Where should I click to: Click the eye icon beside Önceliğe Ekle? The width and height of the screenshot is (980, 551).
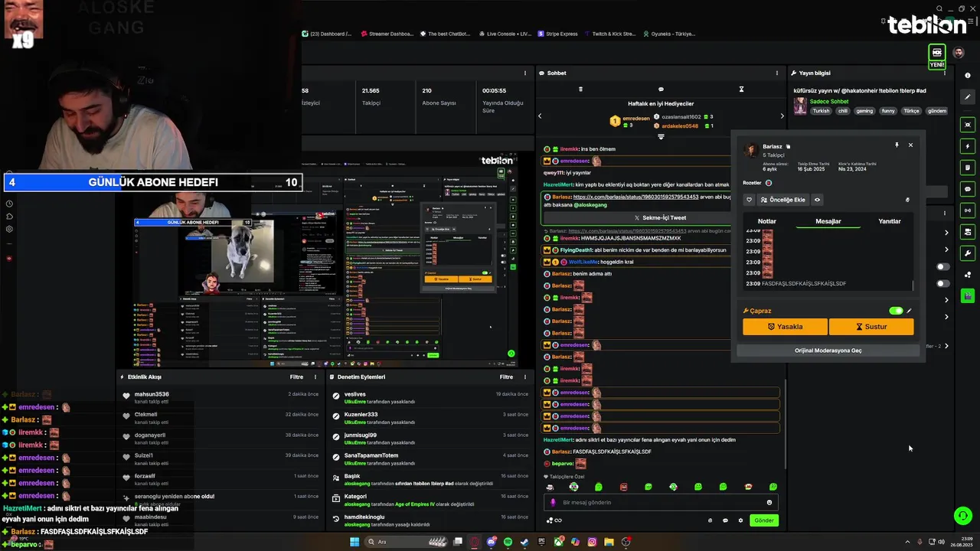coord(817,200)
